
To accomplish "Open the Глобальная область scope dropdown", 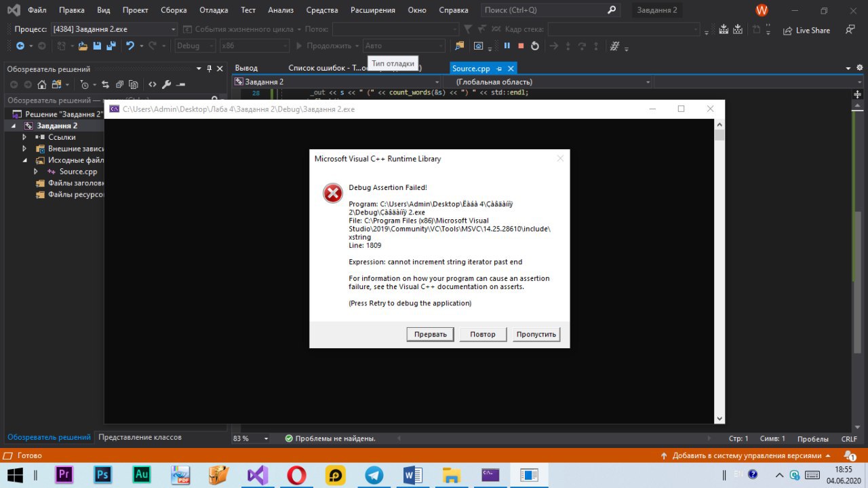I will 548,82.
